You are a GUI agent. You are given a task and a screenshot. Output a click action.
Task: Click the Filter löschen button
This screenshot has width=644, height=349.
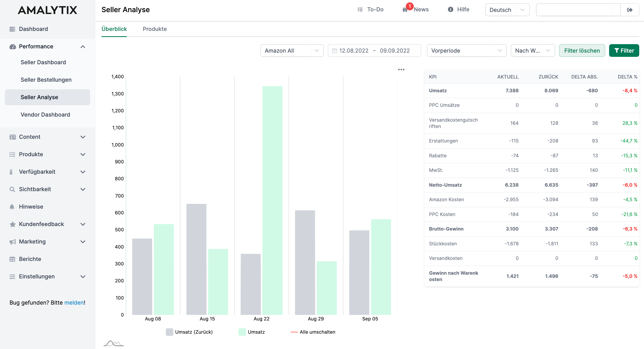coord(582,50)
